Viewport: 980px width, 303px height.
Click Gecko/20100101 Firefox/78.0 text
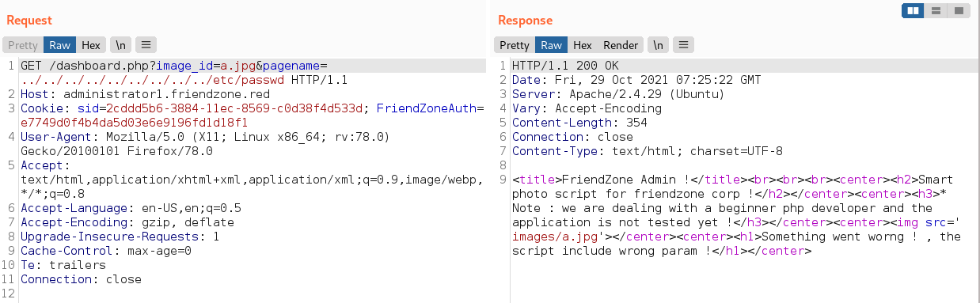[116, 151]
